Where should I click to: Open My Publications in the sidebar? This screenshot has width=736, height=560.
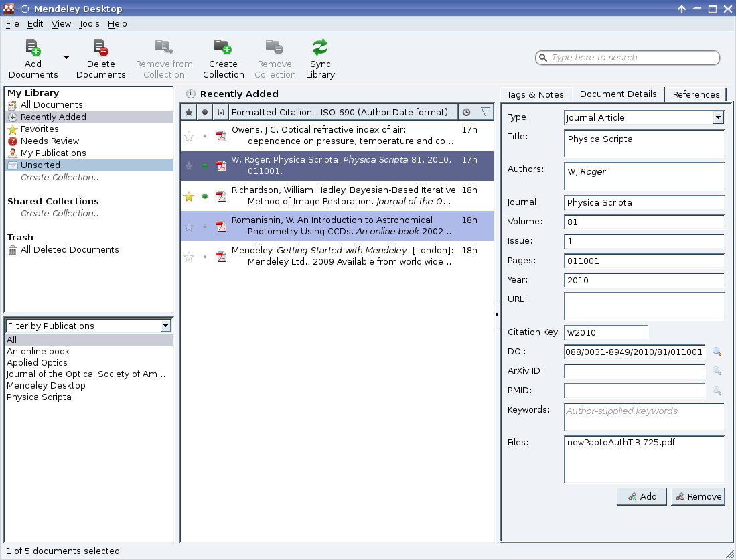pyautogui.click(x=89, y=153)
